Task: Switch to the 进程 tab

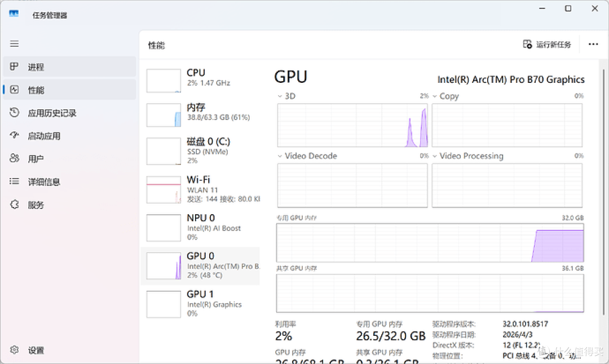Action: pyautogui.click(x=69, y=66)
